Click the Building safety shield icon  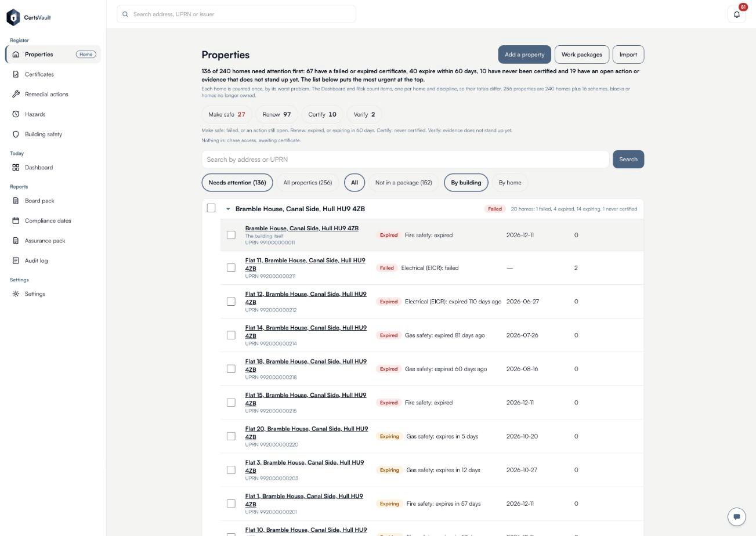16,134
